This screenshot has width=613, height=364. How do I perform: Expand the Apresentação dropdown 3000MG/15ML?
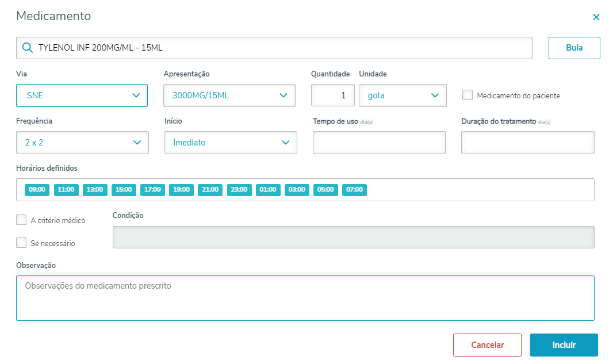(x=229, y=95)
